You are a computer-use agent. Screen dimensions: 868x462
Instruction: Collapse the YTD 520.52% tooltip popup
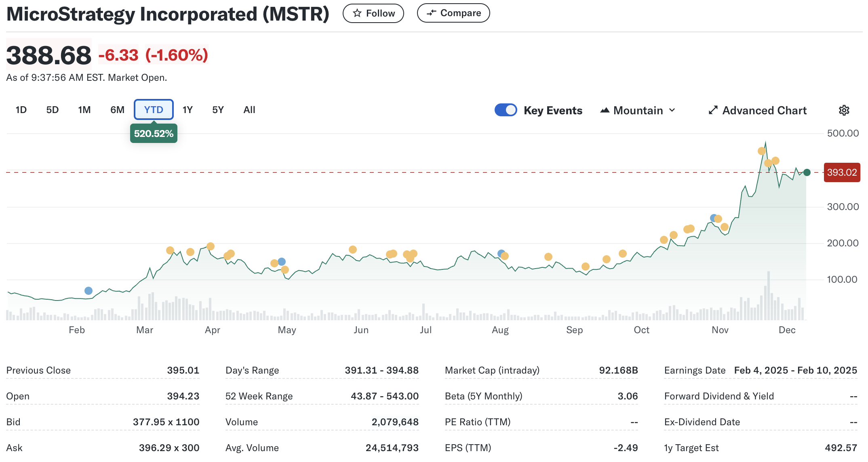[154, 133]
